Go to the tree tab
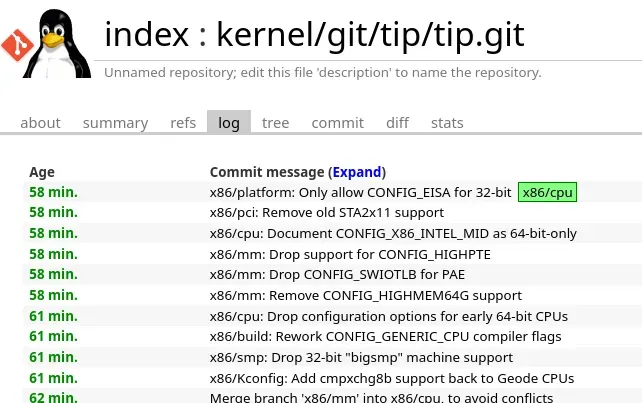 276,123
